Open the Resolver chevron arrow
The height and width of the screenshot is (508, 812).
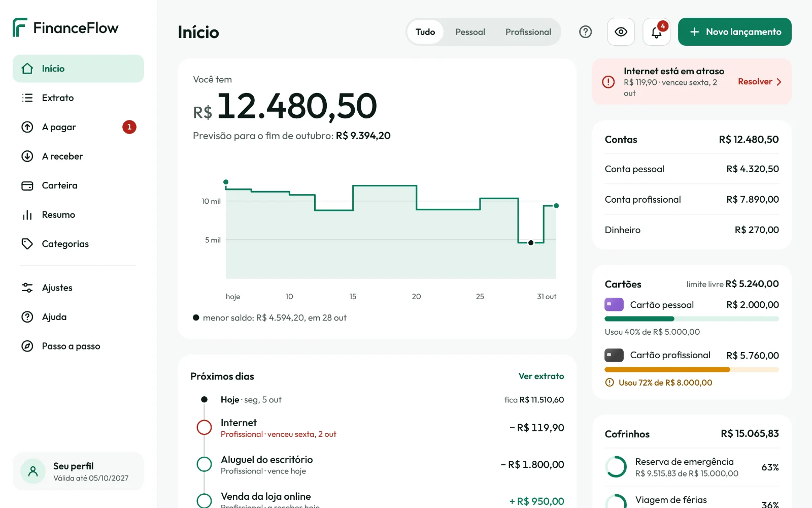[779, 82]
